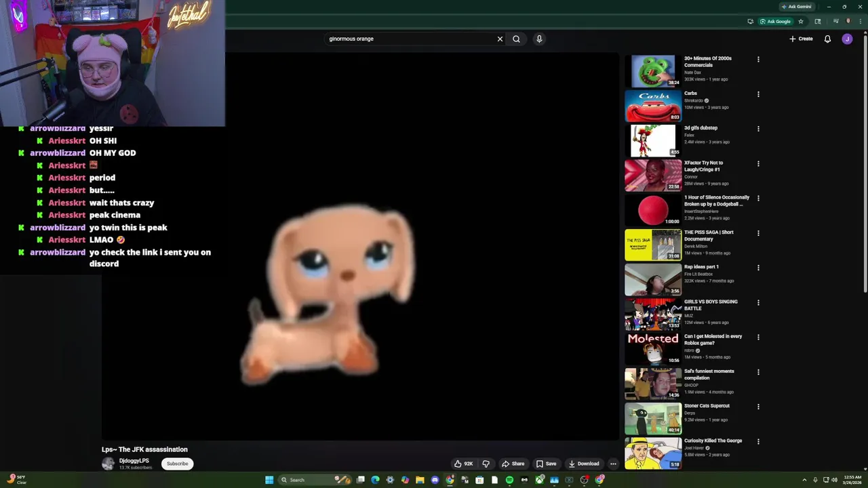Dislike the video with thumbs down
The image size is (868, 488).
pyautogui.click(x=486, y=464)
